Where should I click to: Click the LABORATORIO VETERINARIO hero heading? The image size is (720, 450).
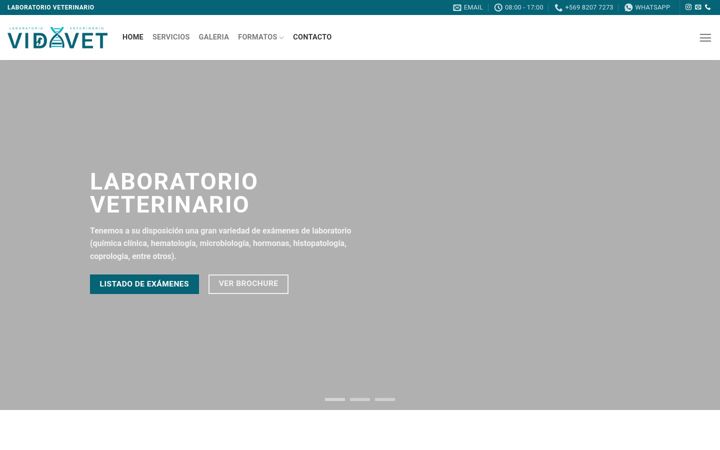[174, 193]
